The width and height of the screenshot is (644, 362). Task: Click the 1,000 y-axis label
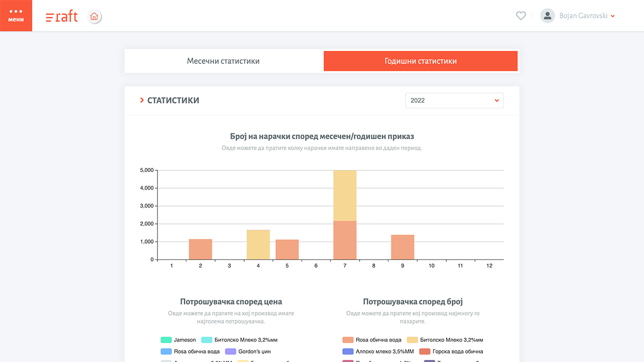point(147,242)
